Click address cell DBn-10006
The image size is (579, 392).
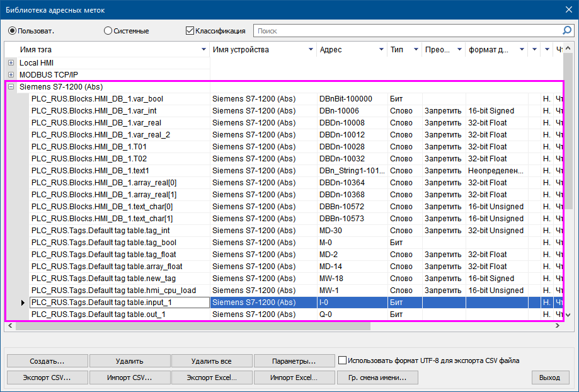click(x=352, y=111)
